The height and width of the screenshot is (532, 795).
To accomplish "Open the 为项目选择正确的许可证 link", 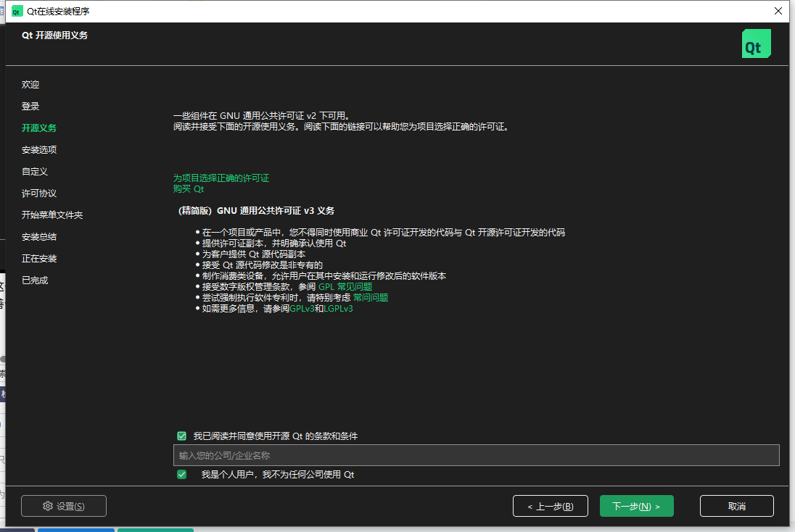I will [x=221, y=178].
